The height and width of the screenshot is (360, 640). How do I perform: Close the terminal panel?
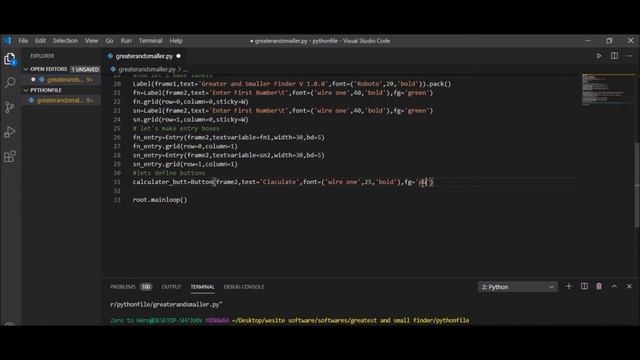(629, 287)
